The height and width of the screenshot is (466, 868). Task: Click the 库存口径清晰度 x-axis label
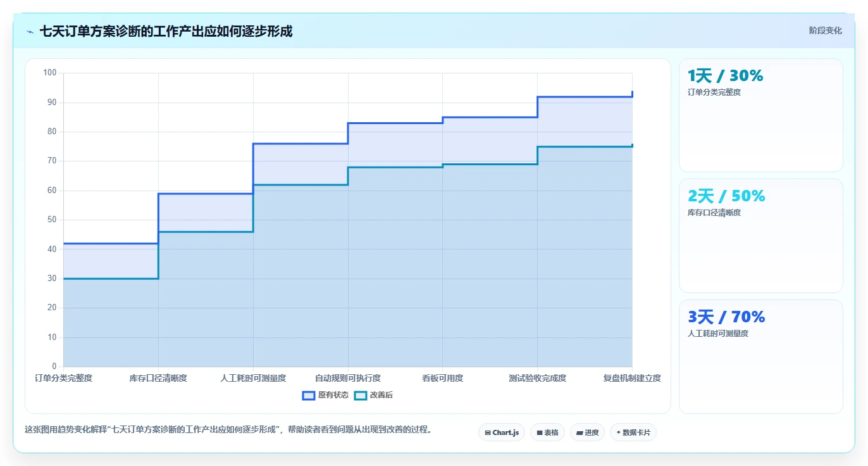click(158, 378)
